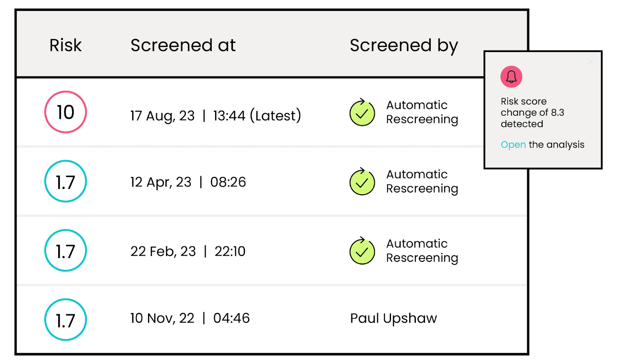Click the 1.7 risk circle for 22 Feb
Screen dimensions: 617x364
[66, 251]
